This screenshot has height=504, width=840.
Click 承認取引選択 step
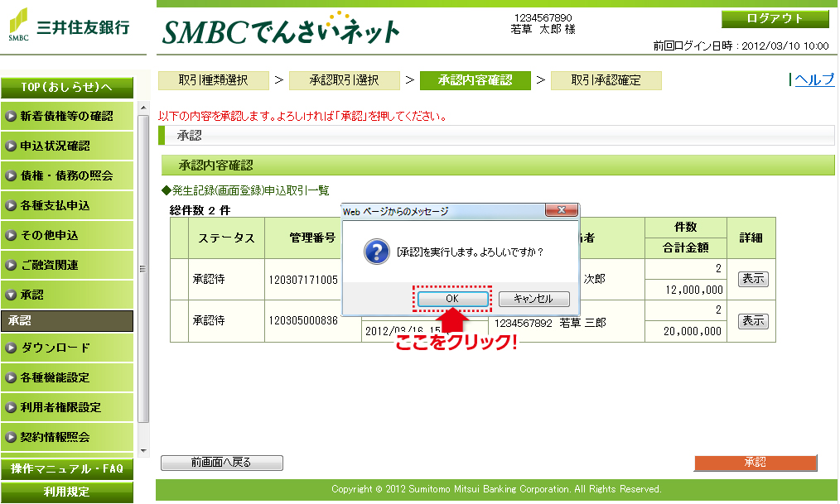pos(345,80)
